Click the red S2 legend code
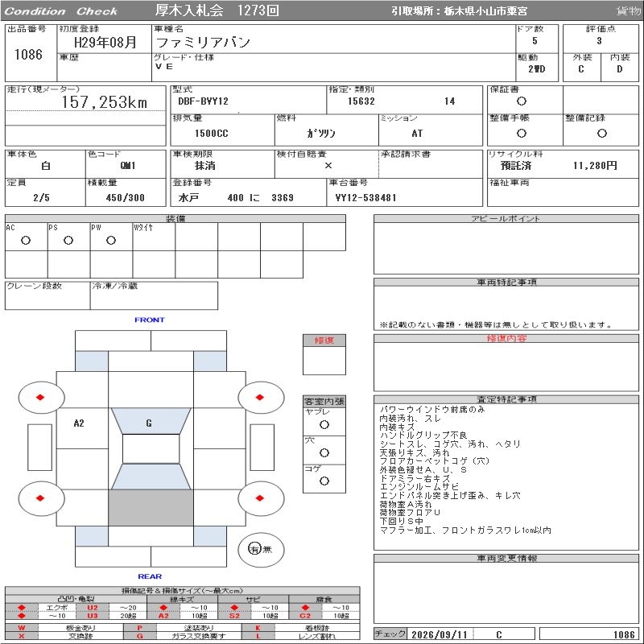644x644 pixels. (234, 616)
